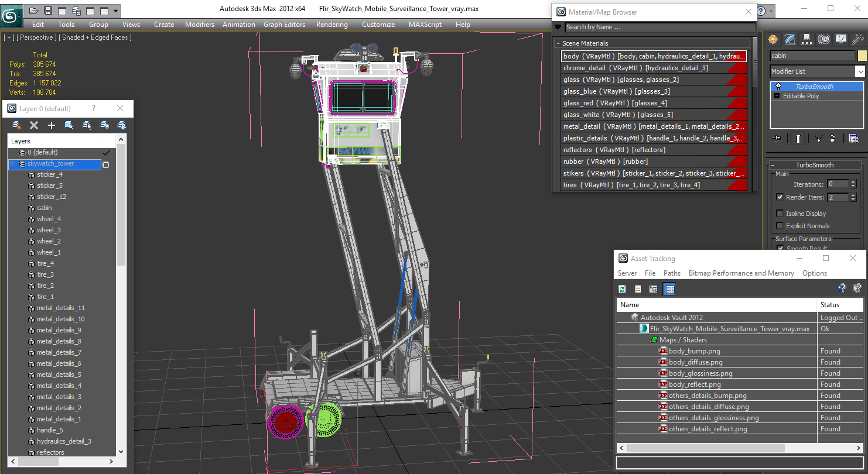Image resolution: width=868 pixels, height=474 pixels.
Task: Open the Graph Editors menu
Action: 284,25
